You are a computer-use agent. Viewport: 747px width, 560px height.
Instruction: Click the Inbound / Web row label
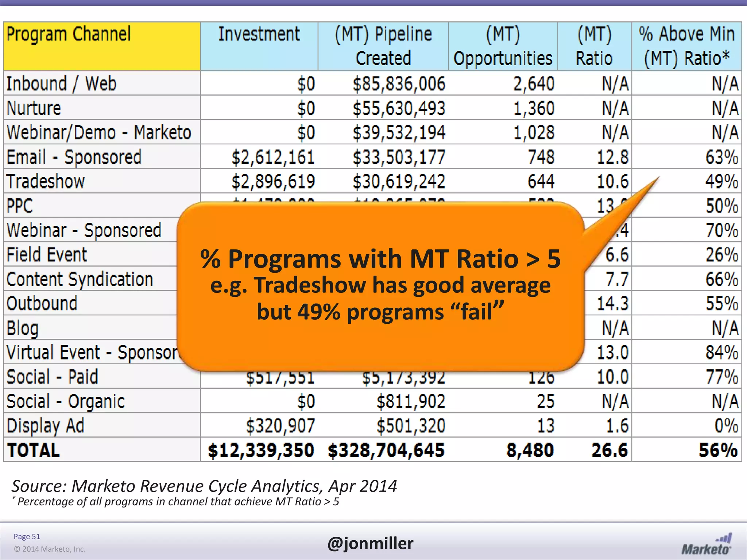pos(61,84)
